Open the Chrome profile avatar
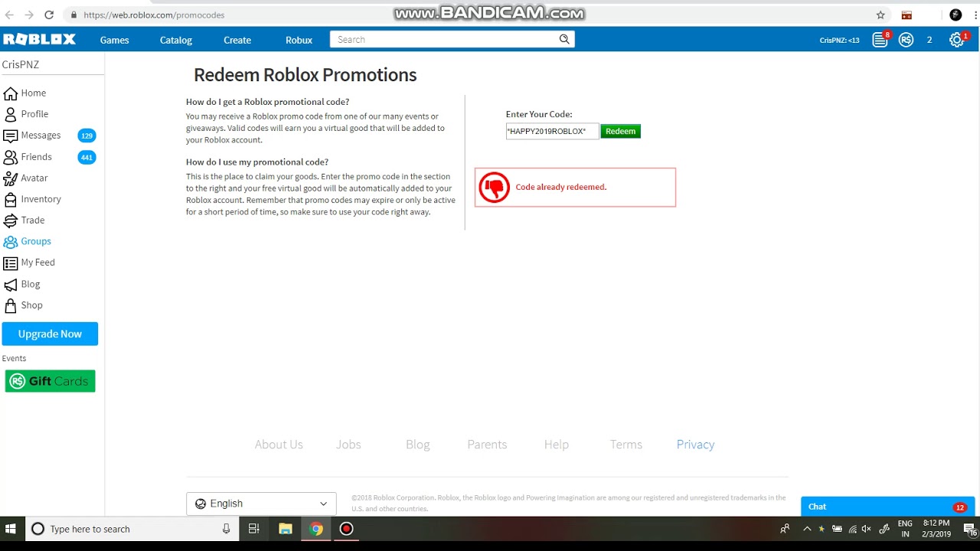 pos(955,15)
